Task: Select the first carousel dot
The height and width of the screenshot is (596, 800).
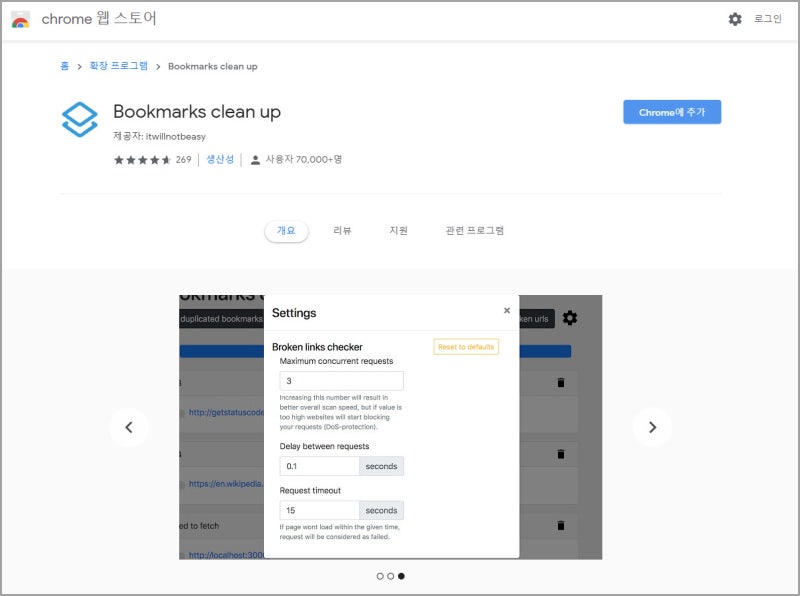Action: point(380,576)
